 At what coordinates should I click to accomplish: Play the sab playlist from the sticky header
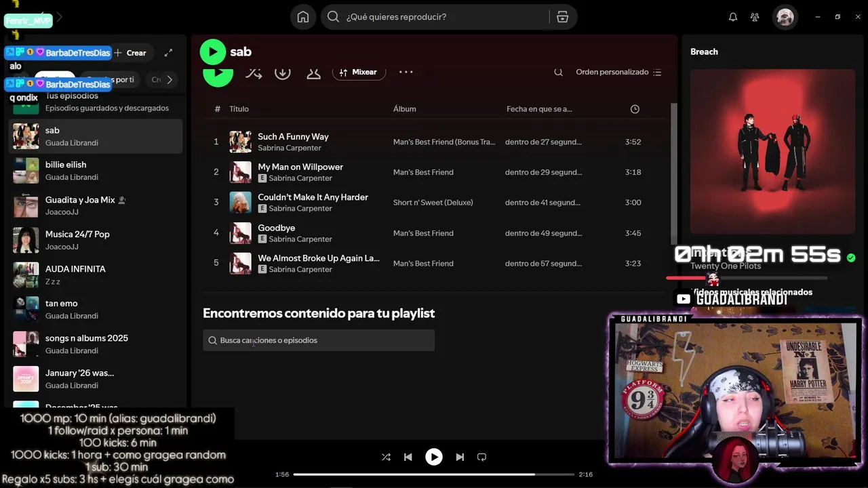point(213,52)
